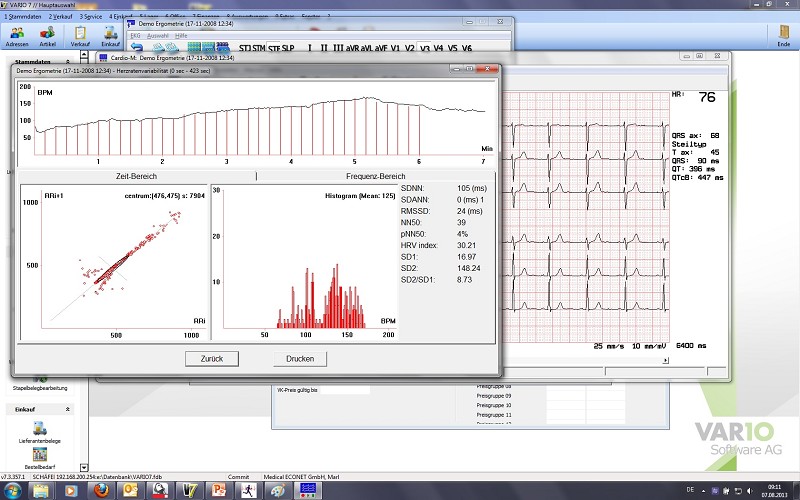Click the Drucken button
Viewport: 800px width, 500px height.
[x=300, y=358]
